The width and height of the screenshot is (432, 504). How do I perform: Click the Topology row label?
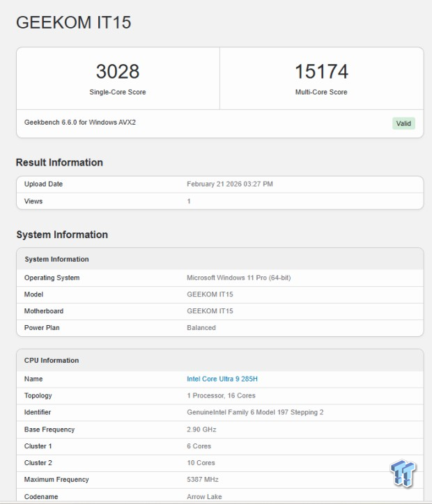(38, 395)
